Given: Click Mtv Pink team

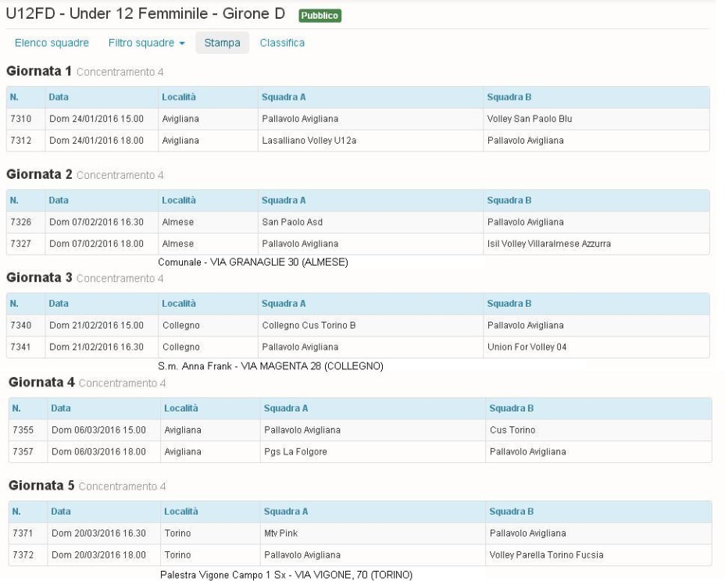Looking at the screenshot, I should (x=280, y=533).
